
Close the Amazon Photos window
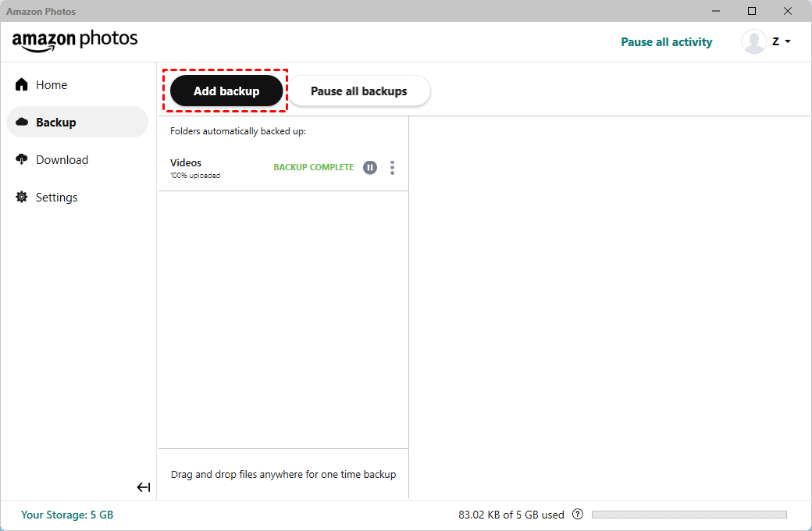(x=788, y=11)
